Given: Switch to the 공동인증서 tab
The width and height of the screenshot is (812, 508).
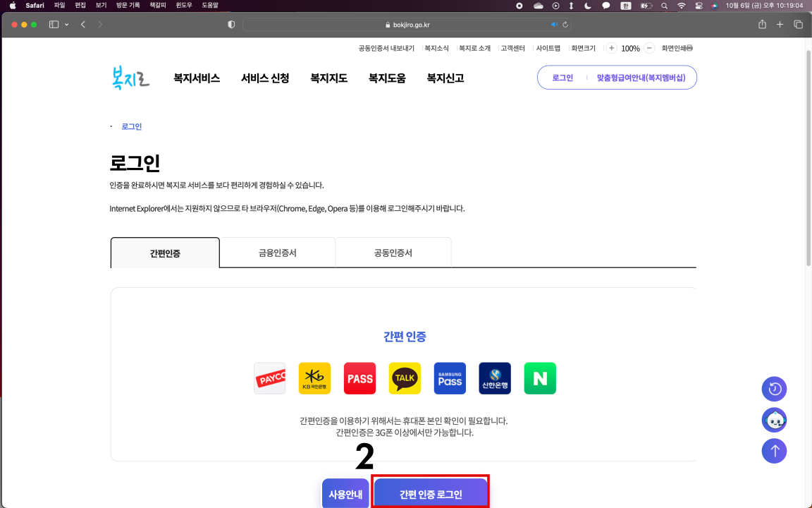Looking at the screenshot, I should coord(393,252).
